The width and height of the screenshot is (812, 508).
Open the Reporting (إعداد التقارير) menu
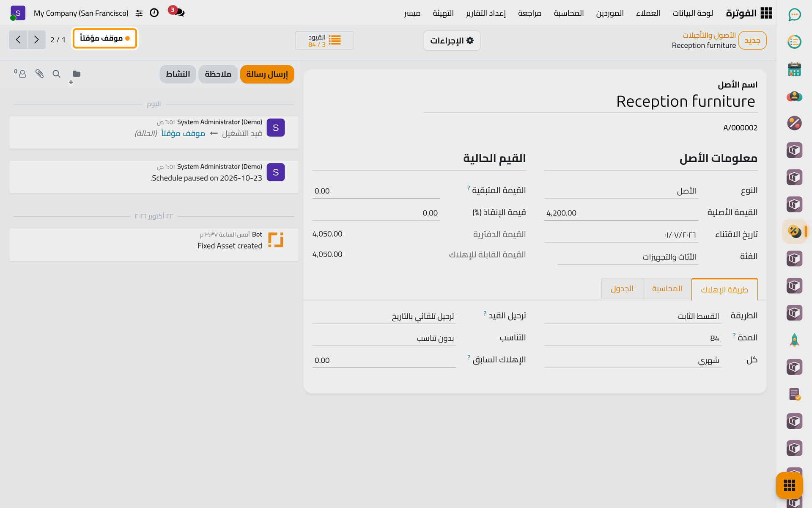coord(486,13)
